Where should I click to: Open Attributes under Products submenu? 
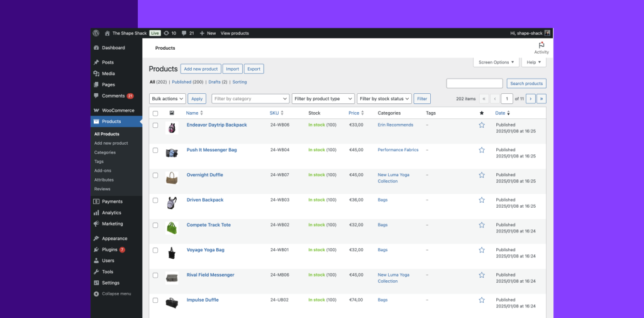pyautogui.click(x=104, y=179)
